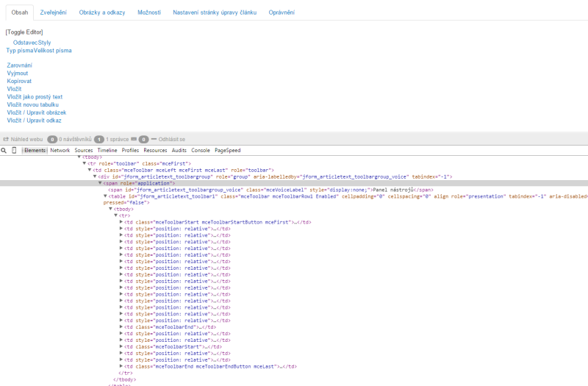Click the plain Vložit link
This screenshot has height=386, width=588.
click(x=14, y=89)
